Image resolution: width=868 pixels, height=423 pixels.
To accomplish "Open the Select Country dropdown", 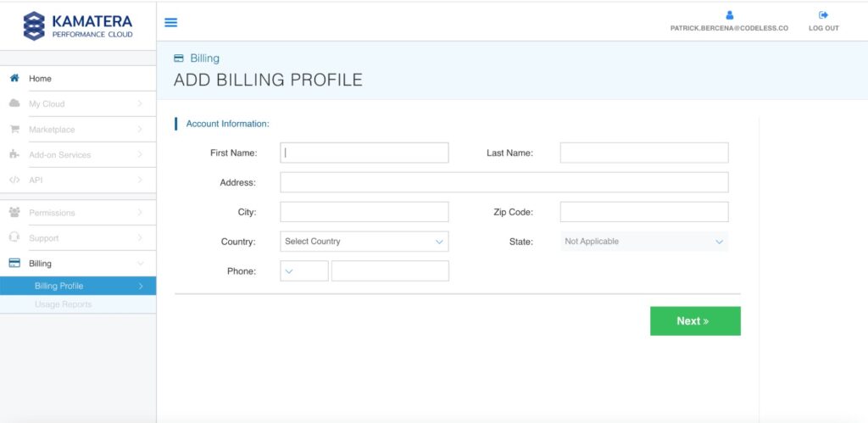I will click(364, 242).
